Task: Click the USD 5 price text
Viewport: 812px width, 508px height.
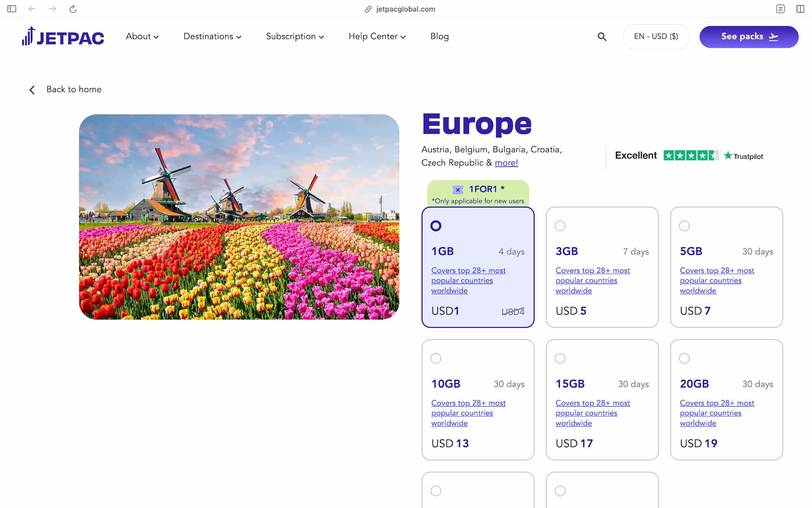Action: 571,311
